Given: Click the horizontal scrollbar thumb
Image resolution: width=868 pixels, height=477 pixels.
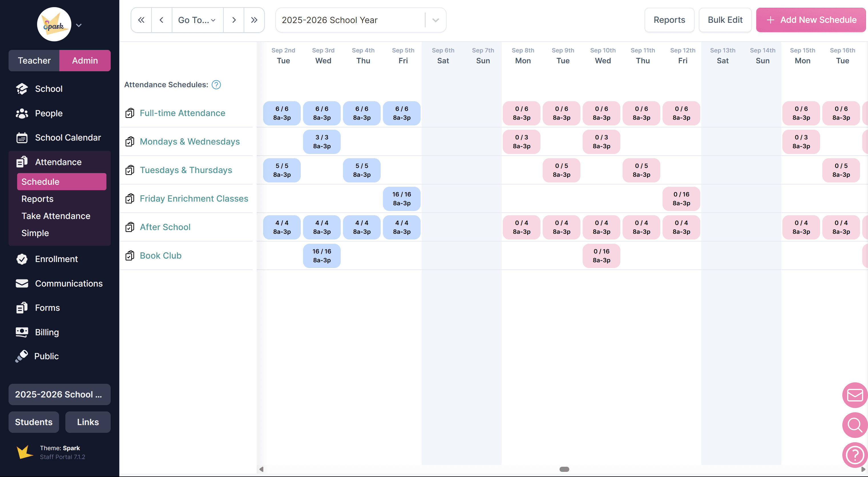Looking at the screenshot, I should [x=564, y=469].
